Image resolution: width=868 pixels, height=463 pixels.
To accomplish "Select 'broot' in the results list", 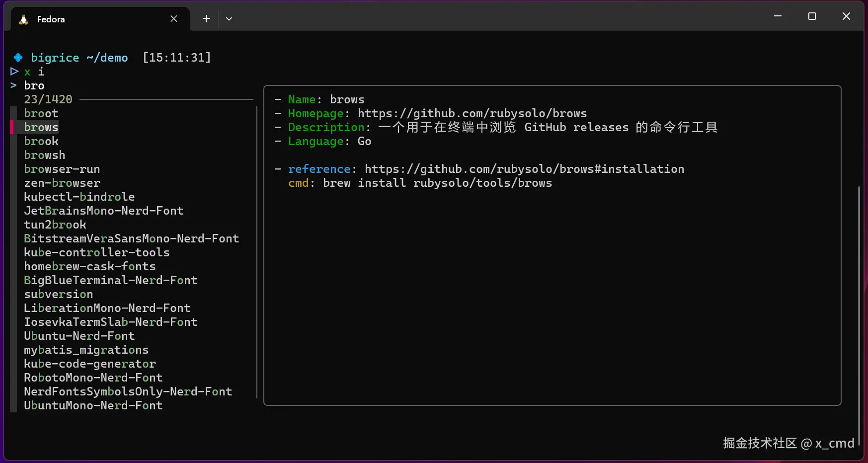I will point(41,113).
